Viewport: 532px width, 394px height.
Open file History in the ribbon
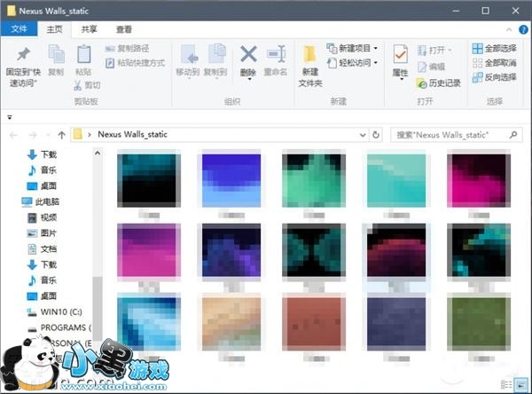439,83
